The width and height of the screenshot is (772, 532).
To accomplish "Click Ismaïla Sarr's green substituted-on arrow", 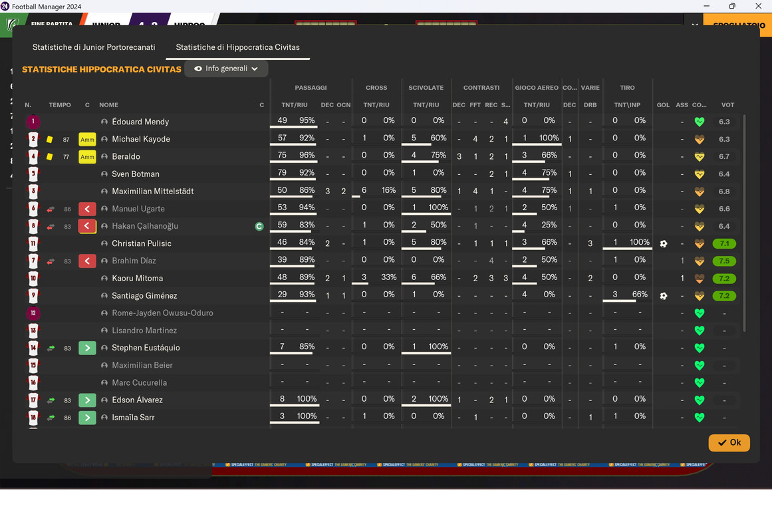I will (87, 417).
